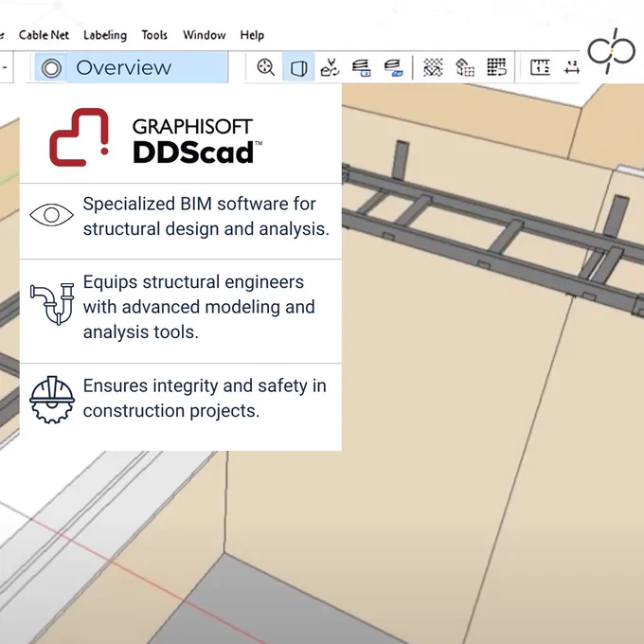The image size is (644, 644).
Task: Open the Overview view selector
Action: pos(131,67)
